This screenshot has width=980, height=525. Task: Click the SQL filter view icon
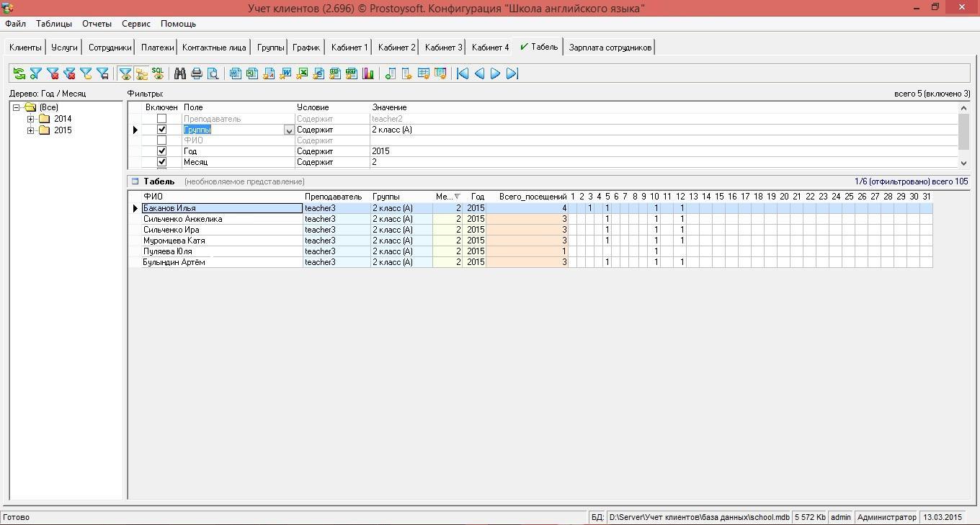tap(158, 73)
